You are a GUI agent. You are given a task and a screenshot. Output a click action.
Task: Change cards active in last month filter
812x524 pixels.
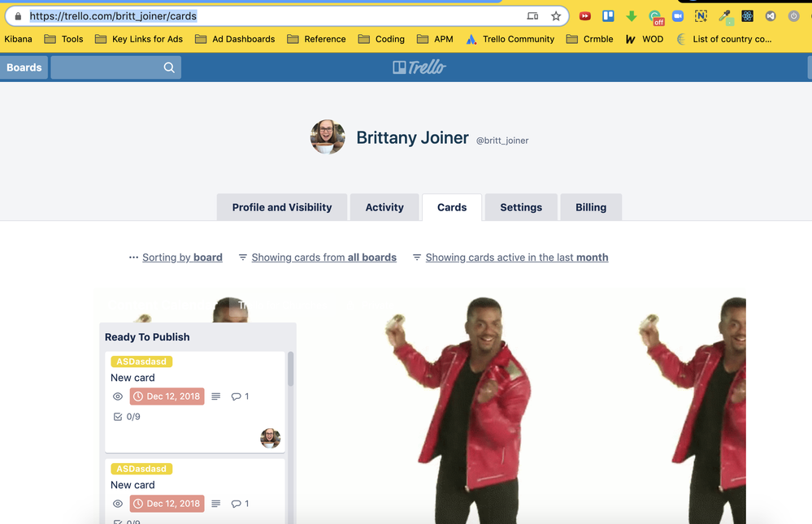point(517,258)
